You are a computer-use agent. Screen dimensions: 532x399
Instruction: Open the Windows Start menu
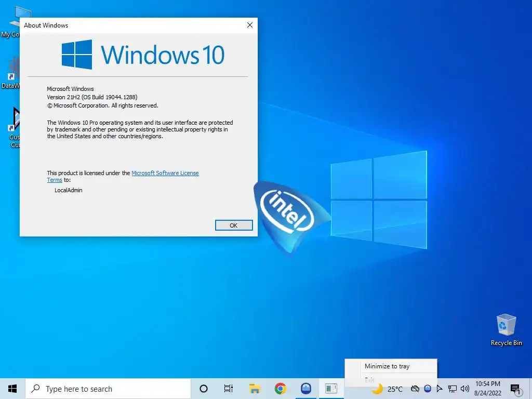12,389
